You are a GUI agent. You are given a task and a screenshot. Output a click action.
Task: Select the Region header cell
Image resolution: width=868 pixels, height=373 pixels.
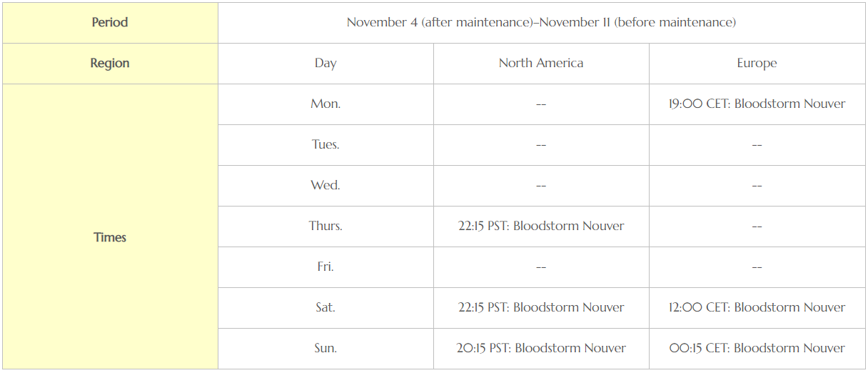coord(110,64)
